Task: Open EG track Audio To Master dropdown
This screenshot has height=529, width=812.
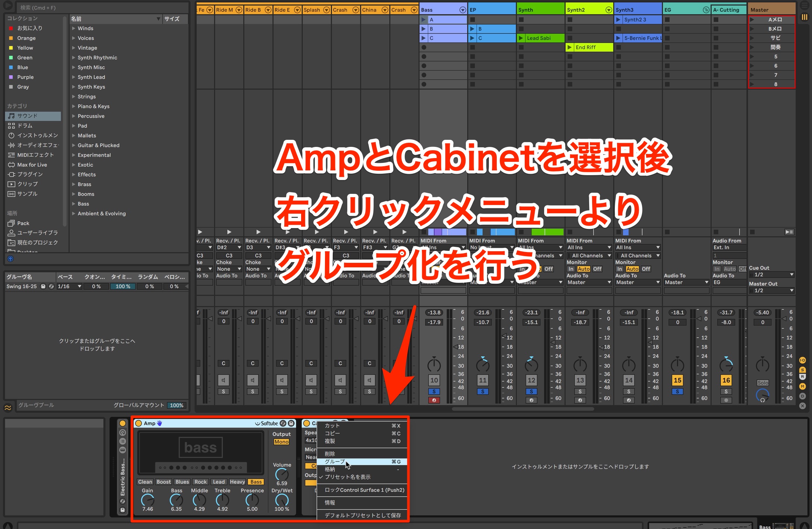Action: [686, 283]
